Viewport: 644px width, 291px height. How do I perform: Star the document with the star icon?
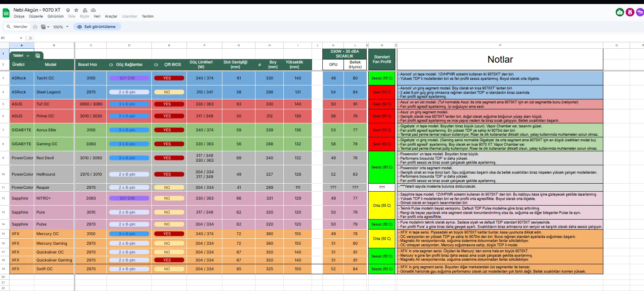pyautogui.click(x=76, y=10)
